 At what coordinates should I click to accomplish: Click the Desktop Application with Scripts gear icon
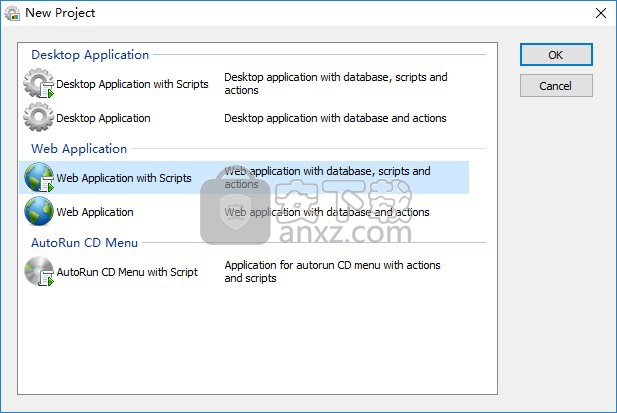tap(39, 83)
